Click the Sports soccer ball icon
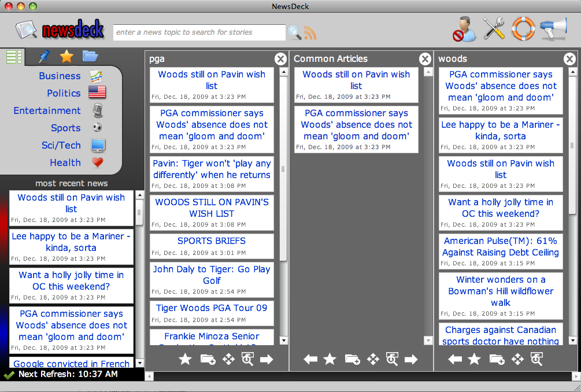 coord(97,127)
